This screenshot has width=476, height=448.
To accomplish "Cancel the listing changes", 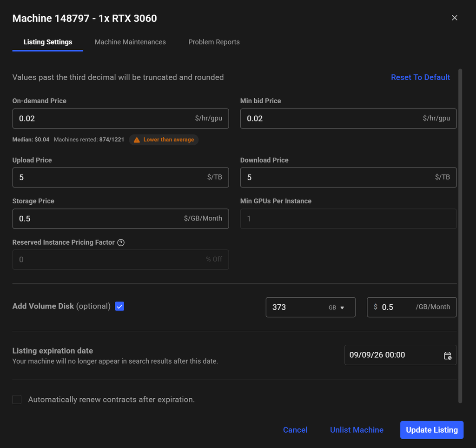I will pos(295,430).
